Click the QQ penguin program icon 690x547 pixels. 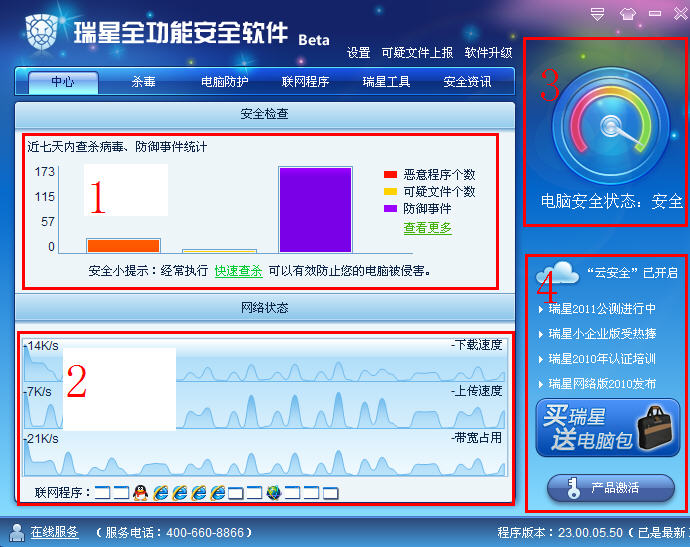click(x=140, y=492)
